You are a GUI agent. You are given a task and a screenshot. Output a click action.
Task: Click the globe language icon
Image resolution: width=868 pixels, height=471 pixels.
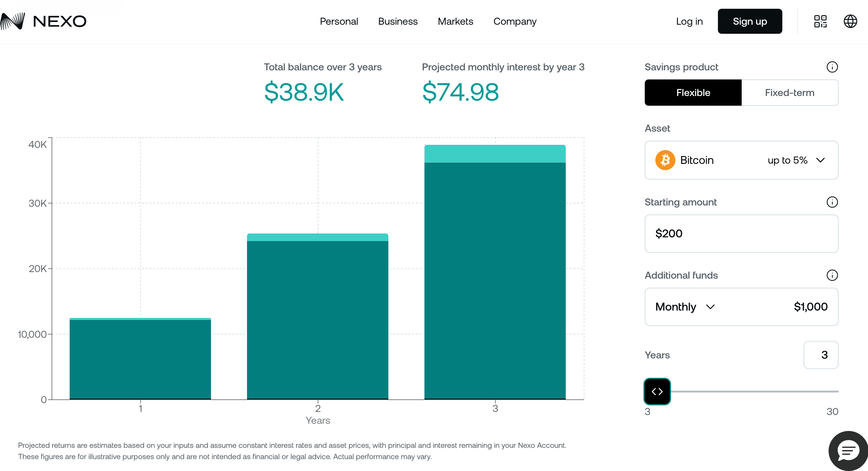point(850,21)
